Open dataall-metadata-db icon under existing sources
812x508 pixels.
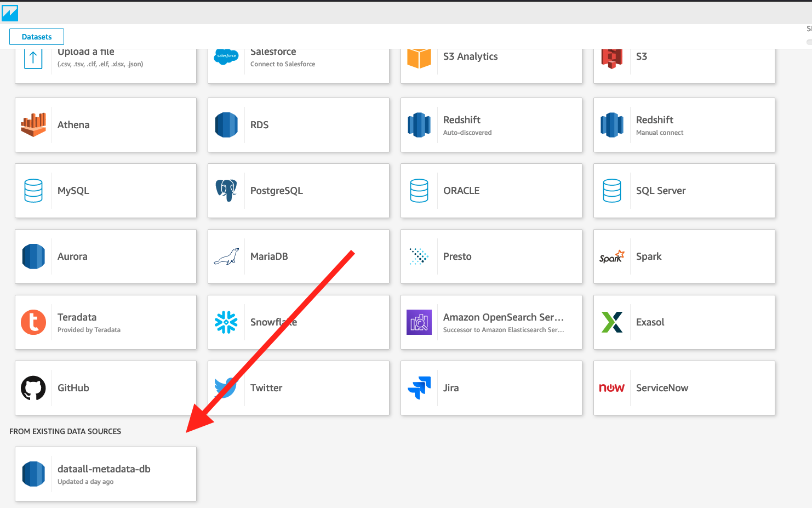[x=33, y=474]
